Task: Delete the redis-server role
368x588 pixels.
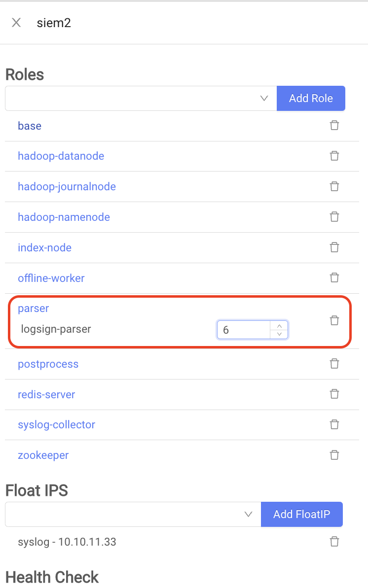Action: point(334,394)
